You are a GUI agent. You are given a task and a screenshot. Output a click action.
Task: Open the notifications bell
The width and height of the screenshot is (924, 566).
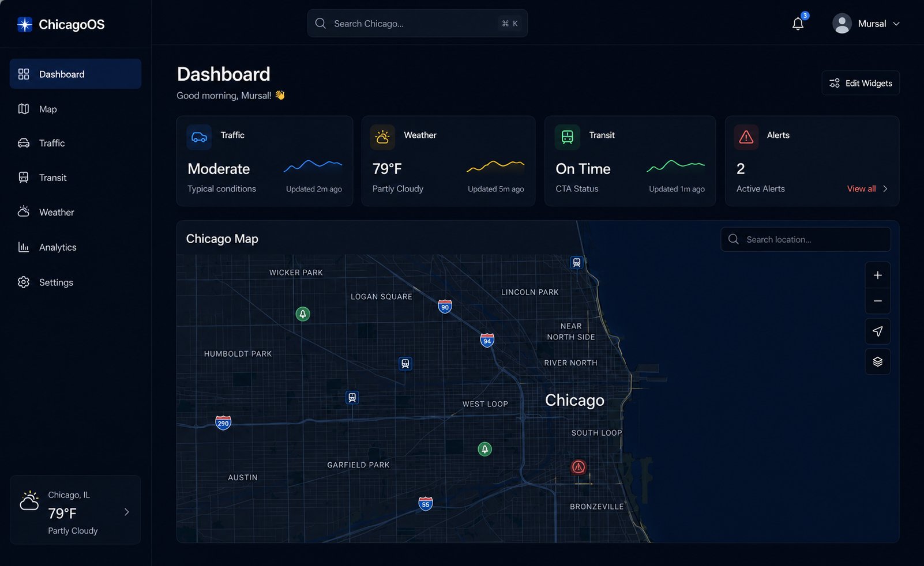(x=798, y=24)
